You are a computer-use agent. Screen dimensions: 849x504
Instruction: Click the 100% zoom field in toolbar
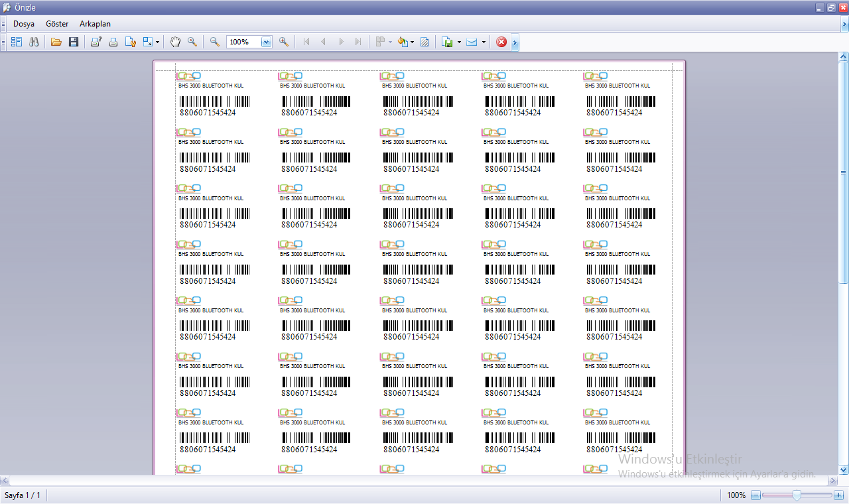244,42
